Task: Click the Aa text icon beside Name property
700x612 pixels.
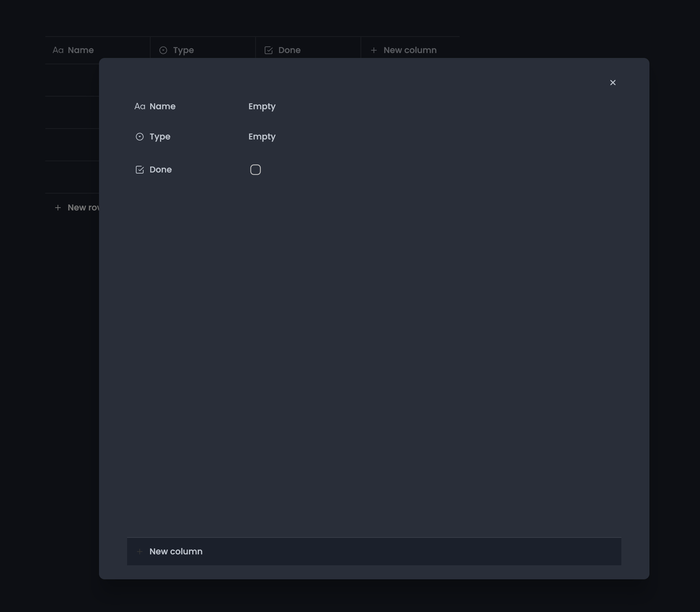Action: (140, 106)
